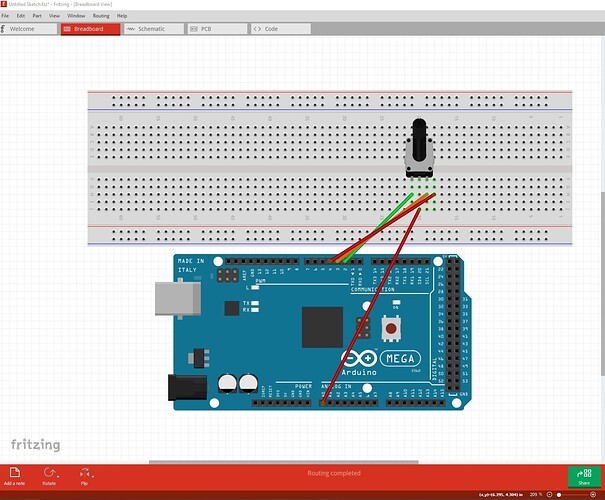Open the Rotate options dropdown arrow
The width and height of the screenshot is (605, 500).
[x=58, y=476]
